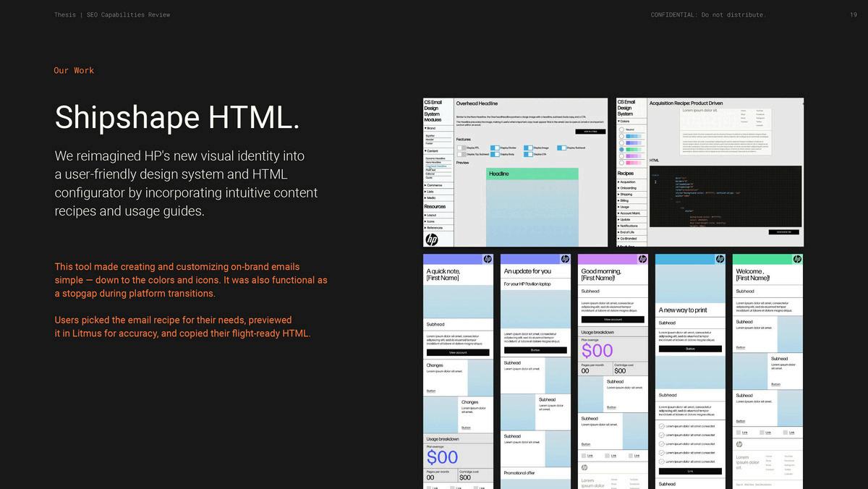Screen dimensions: 868x489
Task: Toggle the Display Body switch
Action: tap(495, 154)
